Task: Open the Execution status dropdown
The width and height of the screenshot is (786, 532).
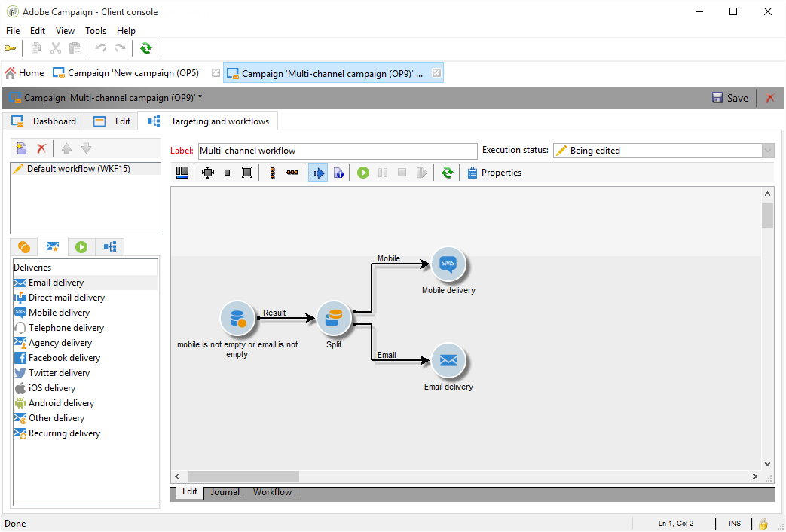Action: click(x=768, y=151)
